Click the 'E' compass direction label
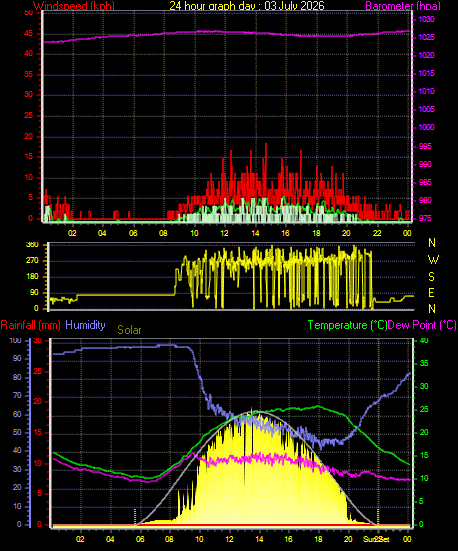Image resolution: width=458 pixels, height=551 pixels. pyautogui.click(x=431, y=293)
